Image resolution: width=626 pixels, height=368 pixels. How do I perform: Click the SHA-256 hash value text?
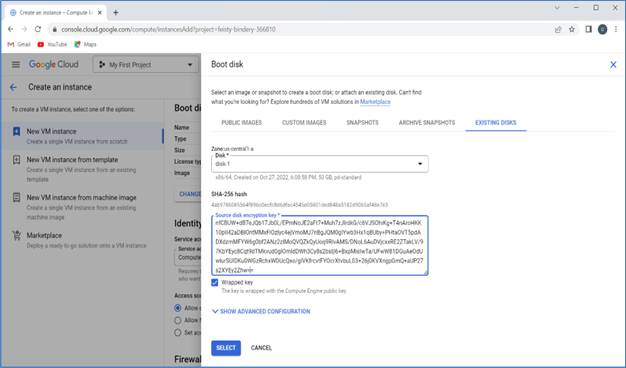(299, 205)
